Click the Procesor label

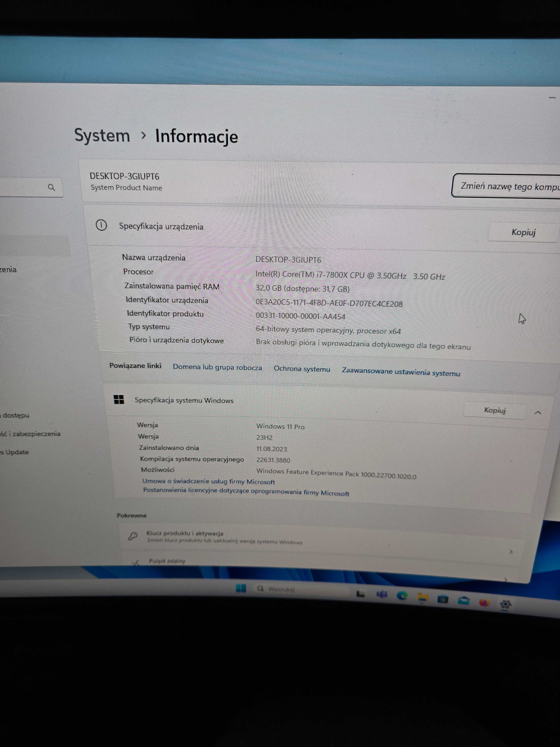click(138, 272)
